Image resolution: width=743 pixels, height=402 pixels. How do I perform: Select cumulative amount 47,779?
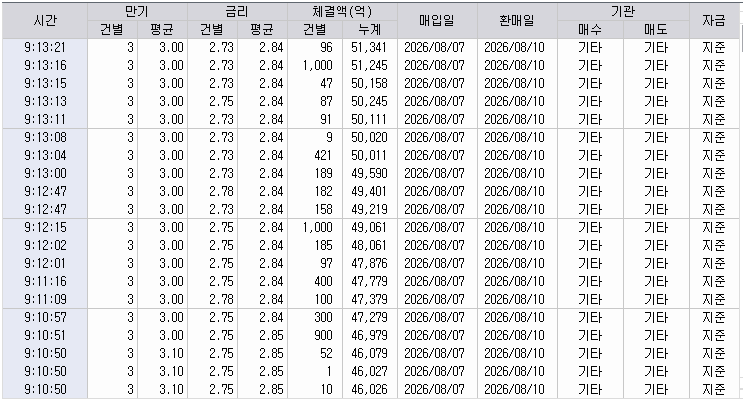click(369, 282)
